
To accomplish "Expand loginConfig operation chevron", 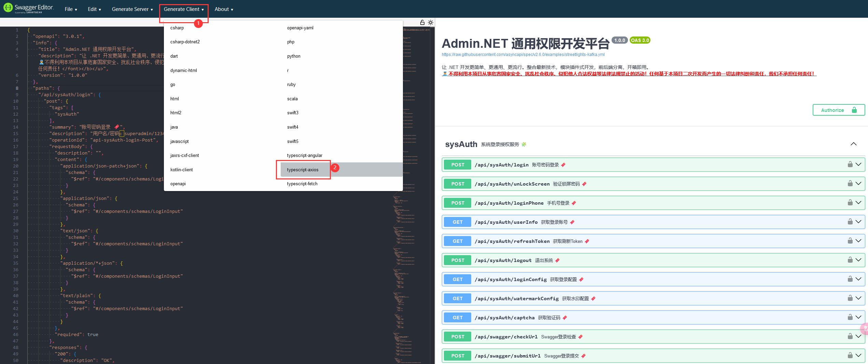I will (x=858, y=279).
